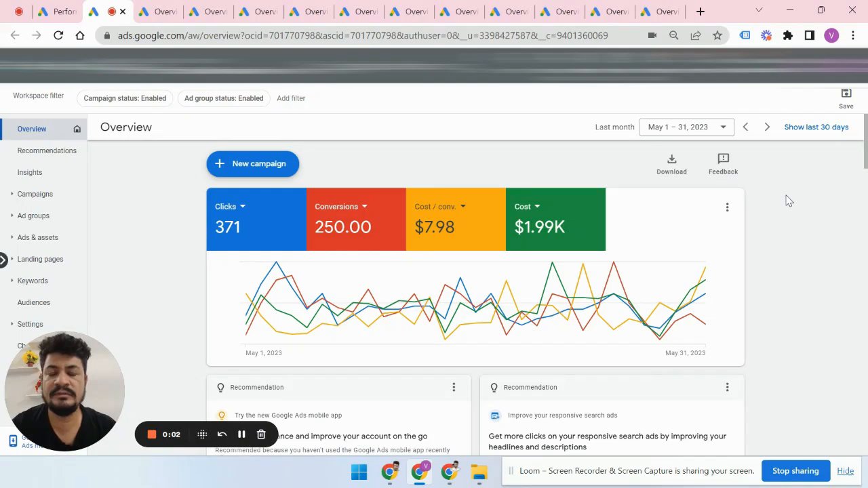Stop the Loom recording with the red square
Image resolution: width=868 pixels, height=488 pixels.
[x=152, y=434]
